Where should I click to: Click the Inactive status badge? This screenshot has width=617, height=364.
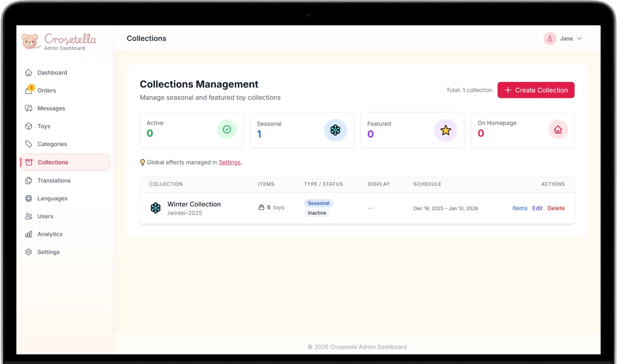tap(317, 213)
